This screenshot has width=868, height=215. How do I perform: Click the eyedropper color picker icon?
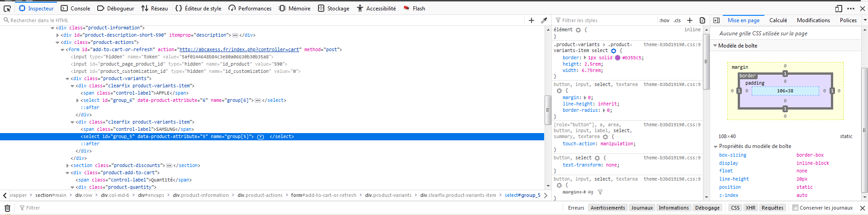[544, 20]
